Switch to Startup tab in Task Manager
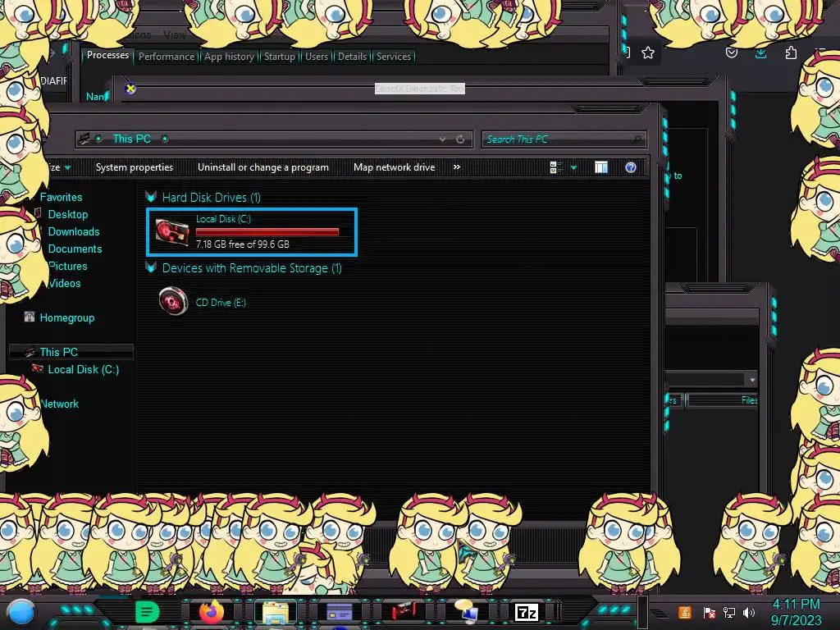The image size is (840, 630). 279,57
